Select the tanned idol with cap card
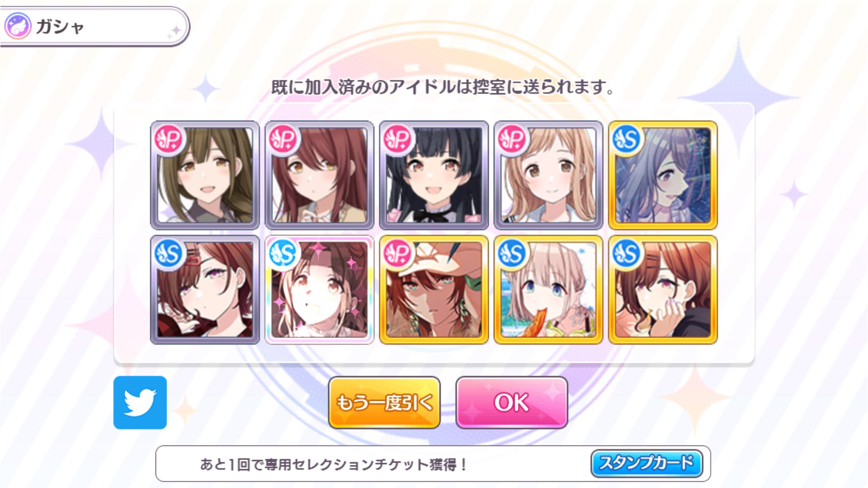The width and height of the screenshot is (868, 488). click(x=434, y=290)
